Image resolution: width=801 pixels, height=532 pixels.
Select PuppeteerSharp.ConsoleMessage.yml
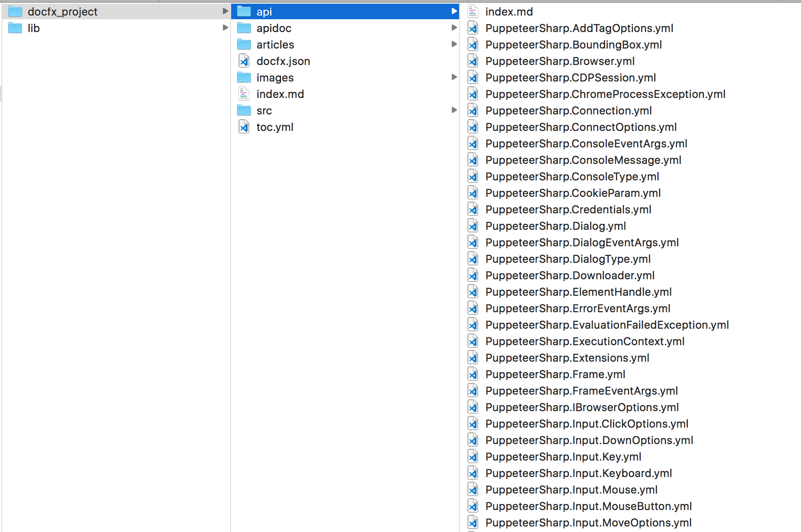pyautogui.click(x=584, y=160)
